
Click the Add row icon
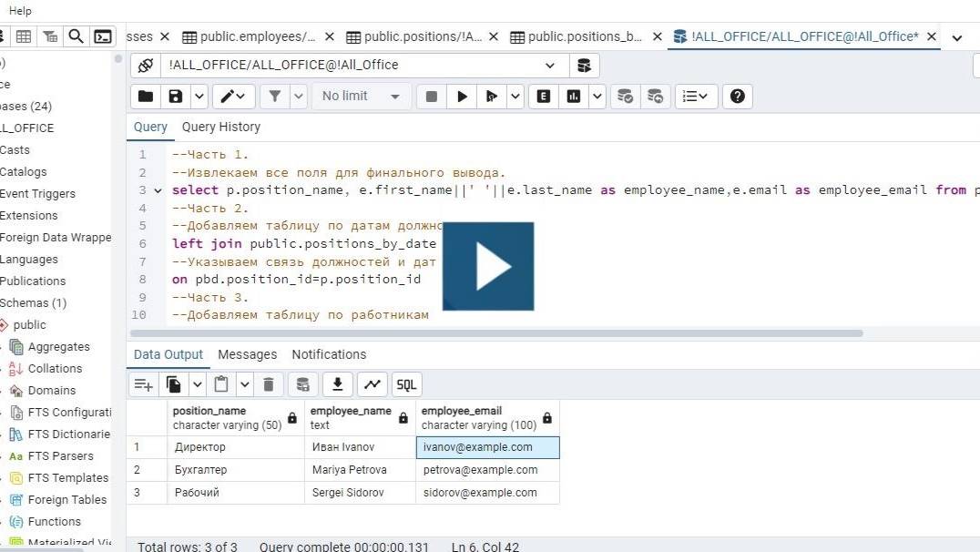coord(143,384)
